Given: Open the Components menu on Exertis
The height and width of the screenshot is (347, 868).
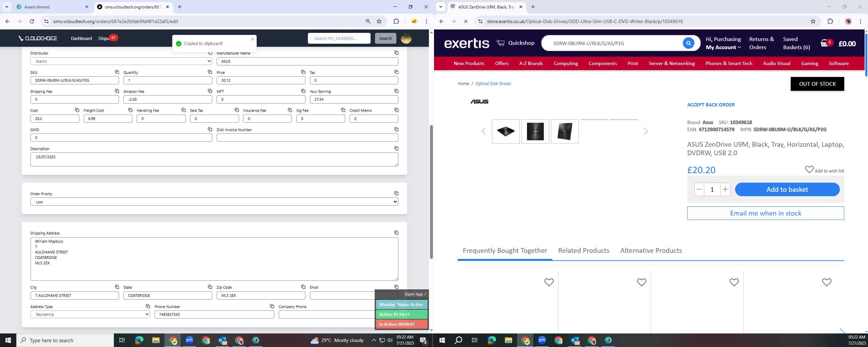Looking at the screenshot, I should [603, 63].
